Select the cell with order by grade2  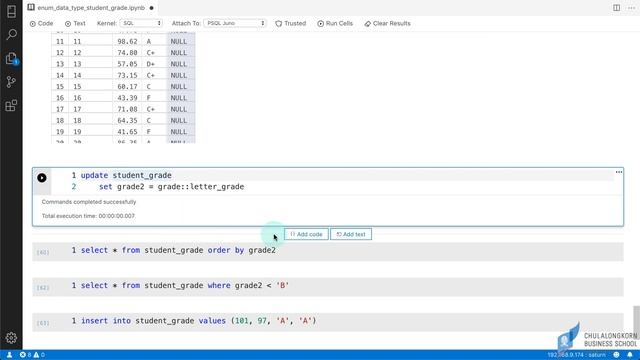pyautogui.click(x=328, y=251)
